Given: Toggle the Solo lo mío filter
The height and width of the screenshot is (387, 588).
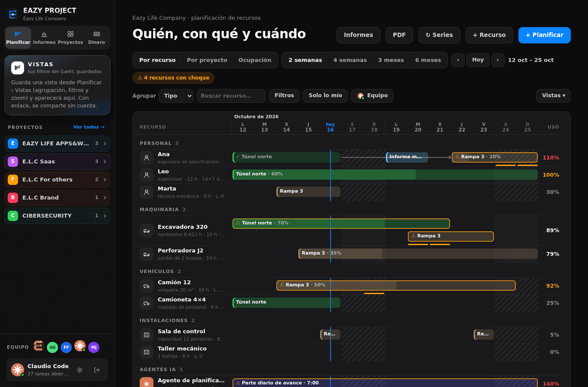Looking at the screenshot, I should tap(325, 95).
